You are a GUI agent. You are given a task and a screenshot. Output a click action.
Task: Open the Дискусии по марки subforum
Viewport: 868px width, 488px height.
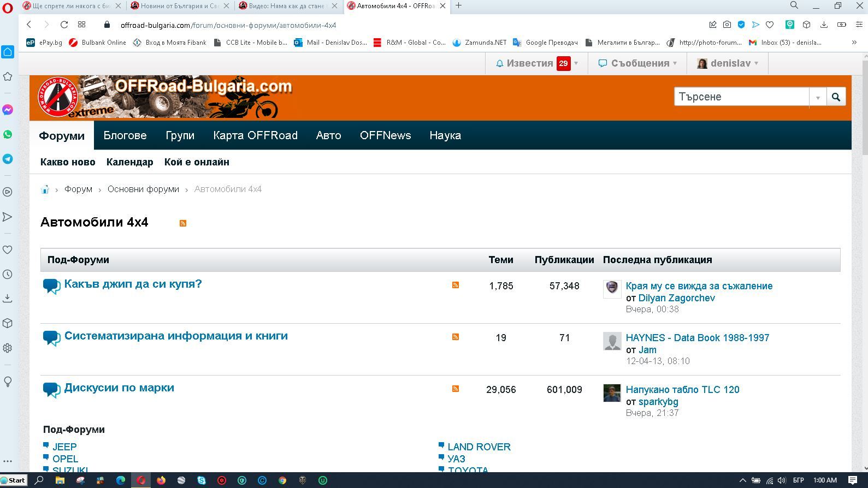(x=119, y=388)
